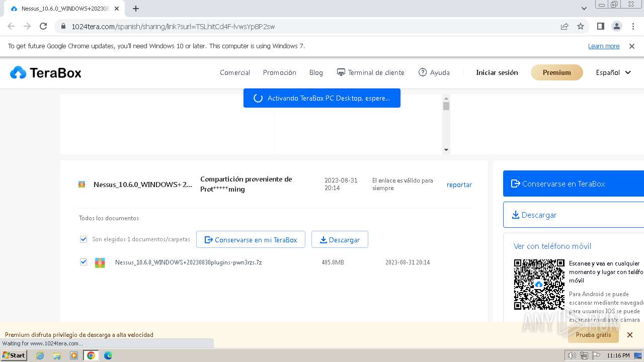
Task: Click the network icon in system tray
Action: (x=584, y=355)
